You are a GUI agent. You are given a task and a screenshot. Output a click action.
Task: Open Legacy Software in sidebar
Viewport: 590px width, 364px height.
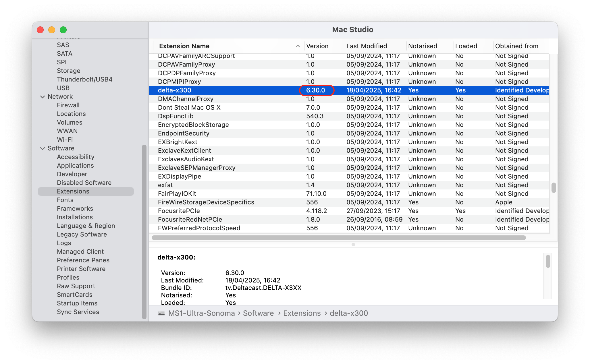pos(82,235)
